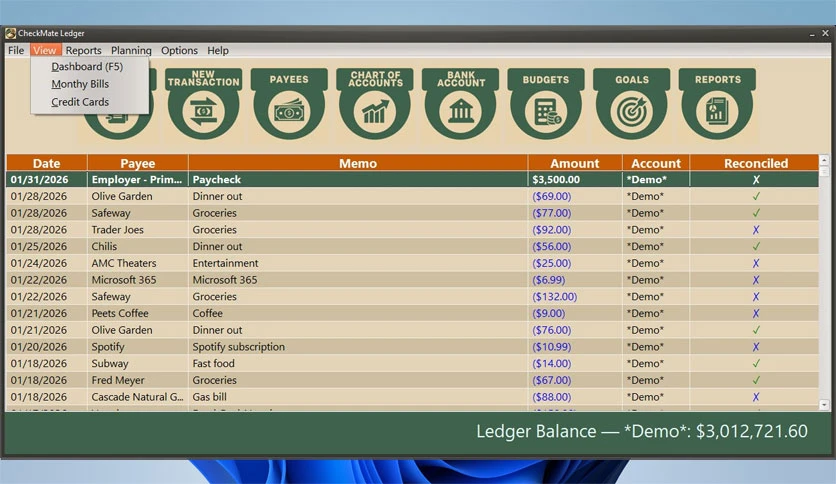Open the Help menu
Viewport: 836px width, 484px height.
coord(218,50)
